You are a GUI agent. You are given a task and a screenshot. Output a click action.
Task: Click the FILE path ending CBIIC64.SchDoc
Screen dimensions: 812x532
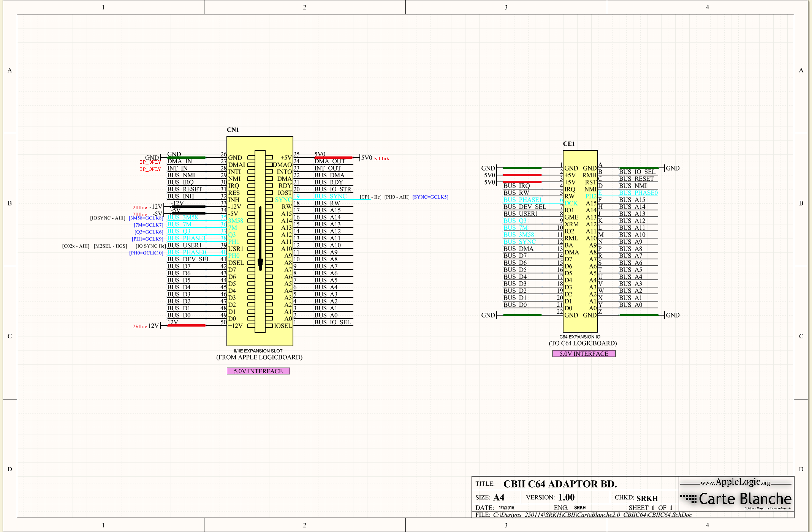click(592, 515)
